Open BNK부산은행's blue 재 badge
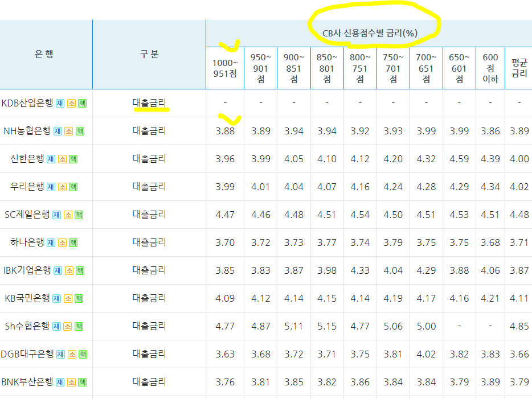The width and height of the screenshot is (532, 399). pyautogui.click(x=60, y=382)
